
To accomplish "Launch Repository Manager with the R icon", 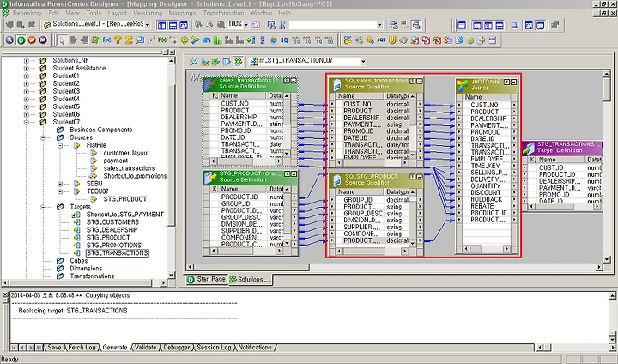I will click(x=9, y=39).
